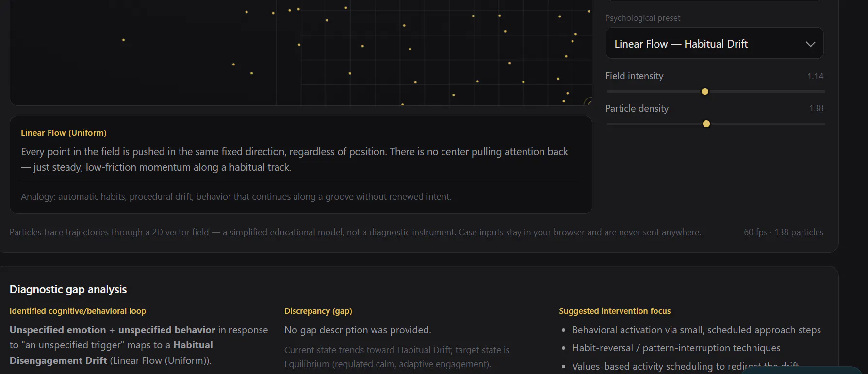
Task: Click the No gap description was provided text
Action: [x=358, y=330]
